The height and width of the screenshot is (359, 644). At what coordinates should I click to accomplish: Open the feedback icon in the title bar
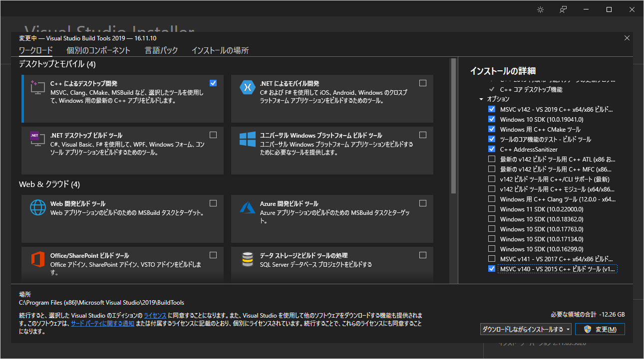(563, 9)
